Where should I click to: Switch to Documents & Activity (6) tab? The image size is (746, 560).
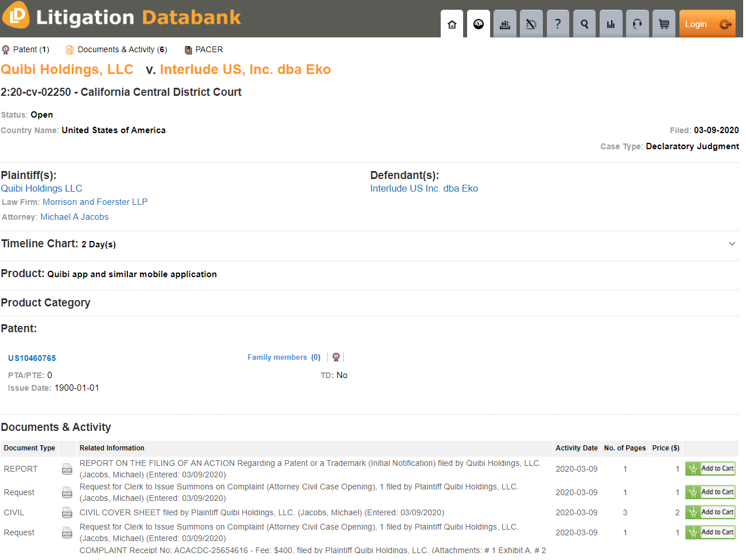(116, 50)
